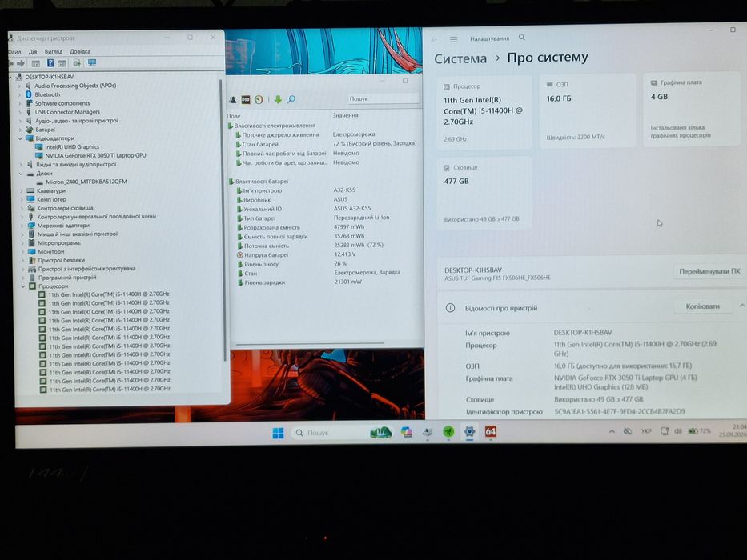Viewport: 747px width, 560px height.
Task: Open the Довідка menu
Action: (x=80, y=51)
